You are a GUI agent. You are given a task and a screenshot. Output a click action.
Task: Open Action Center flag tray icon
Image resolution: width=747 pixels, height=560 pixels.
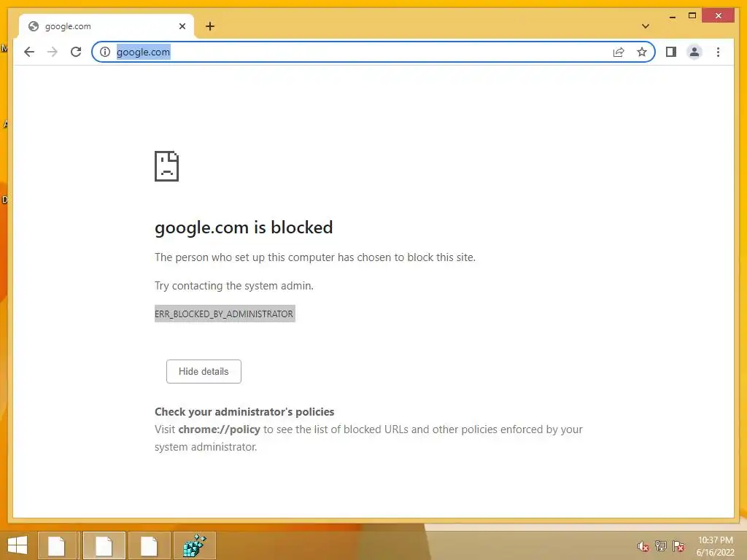tap(678, 546)
